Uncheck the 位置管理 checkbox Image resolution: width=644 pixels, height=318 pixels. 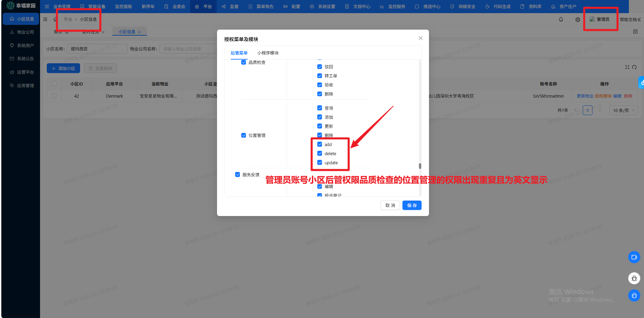(x=244, y=135)
